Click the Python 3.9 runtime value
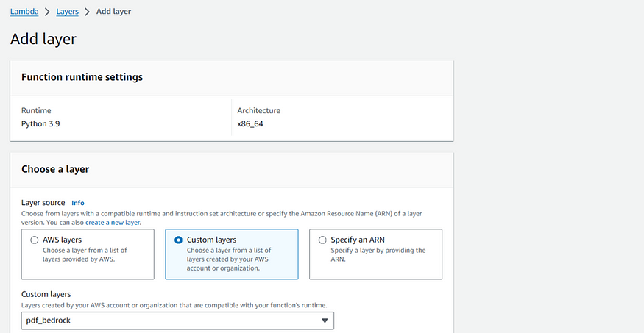Image resolution: width=644 pixels, height=333 pixels. pyautogui.click(x=40, y=123)
